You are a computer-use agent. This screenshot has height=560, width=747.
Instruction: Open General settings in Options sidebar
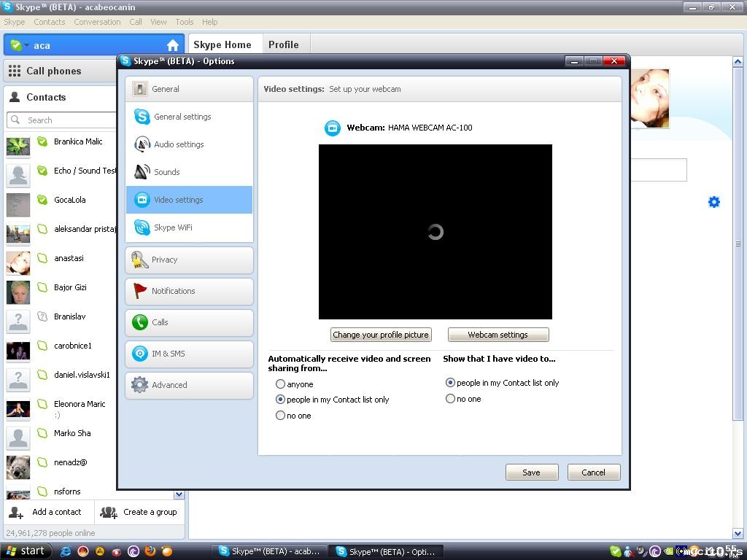189,117
